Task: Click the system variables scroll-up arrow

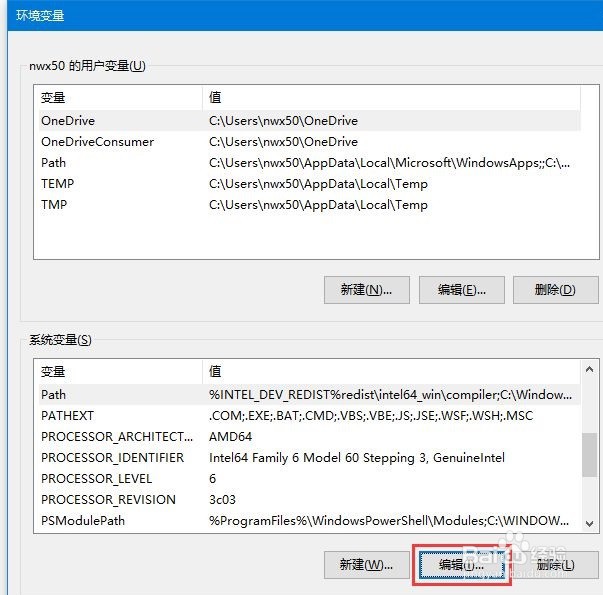Action: pos(589,369)
